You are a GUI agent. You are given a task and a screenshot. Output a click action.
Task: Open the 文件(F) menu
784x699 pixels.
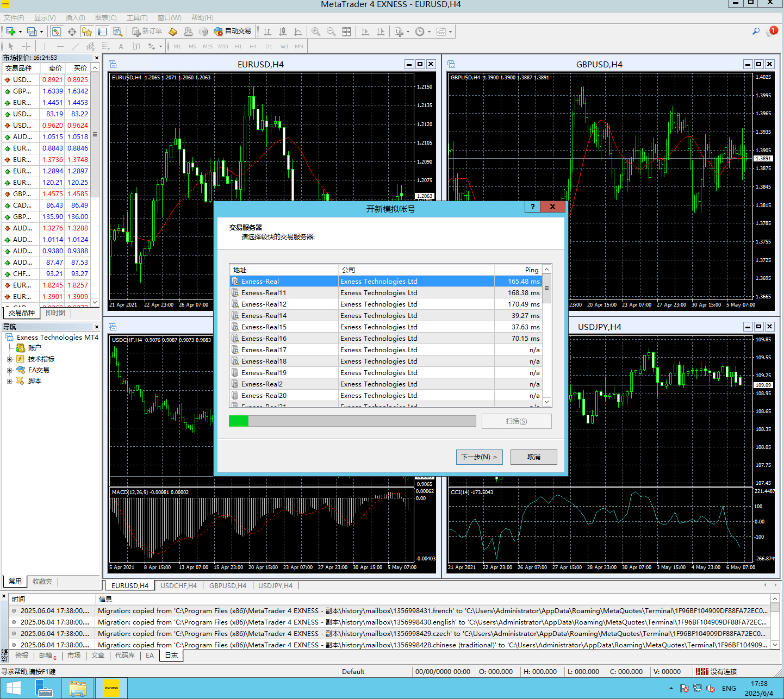click(x=14, y=18)
